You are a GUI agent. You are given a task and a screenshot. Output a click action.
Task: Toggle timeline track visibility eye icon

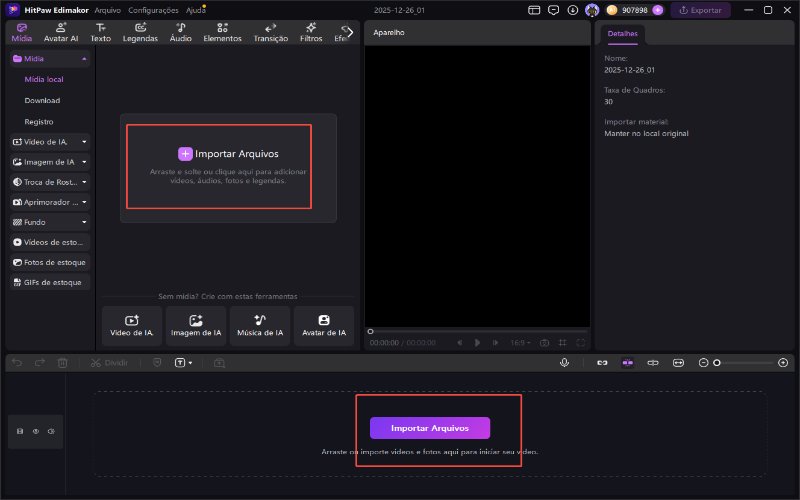(x=35, y=431)
